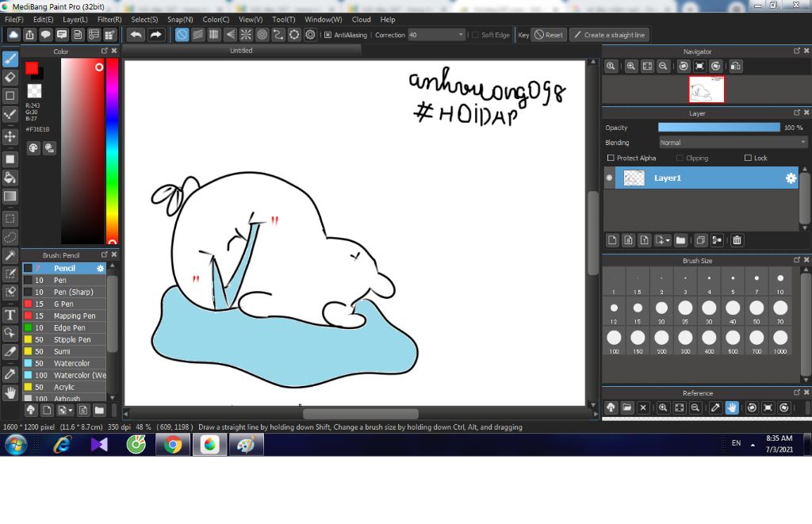Duplicate the current layer
The height and width of the screenshot is (524, 812).
[701, 239]
